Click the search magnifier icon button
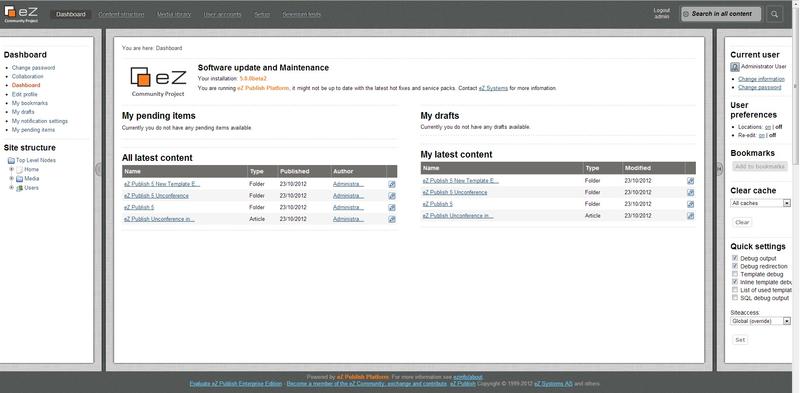 coord(774,14)
